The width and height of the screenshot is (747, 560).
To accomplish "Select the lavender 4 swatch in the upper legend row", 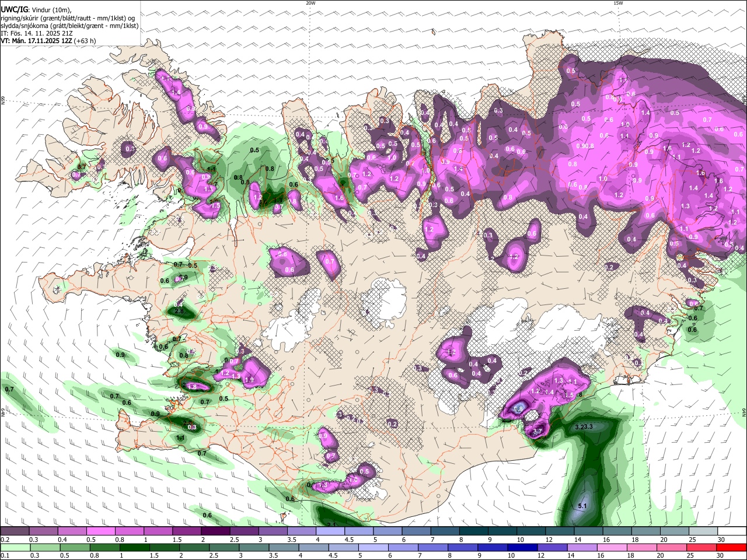I will (x=330, y=531).
